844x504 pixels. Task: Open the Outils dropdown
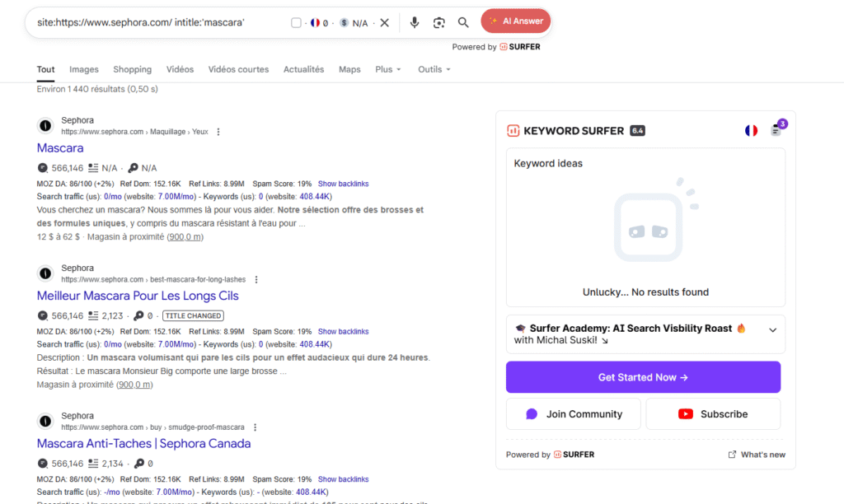[x=434, y=70]
